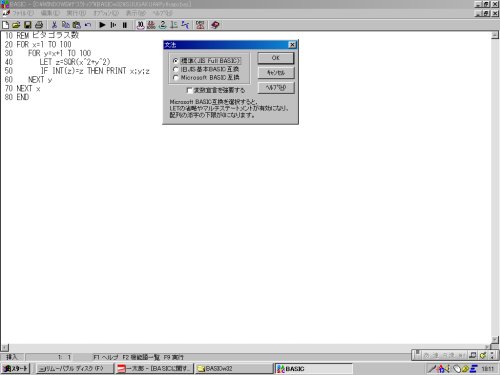The height and width of the screenshot is (375, 500).
Task: Print the program using the printer icon
Action: (39, 25)
